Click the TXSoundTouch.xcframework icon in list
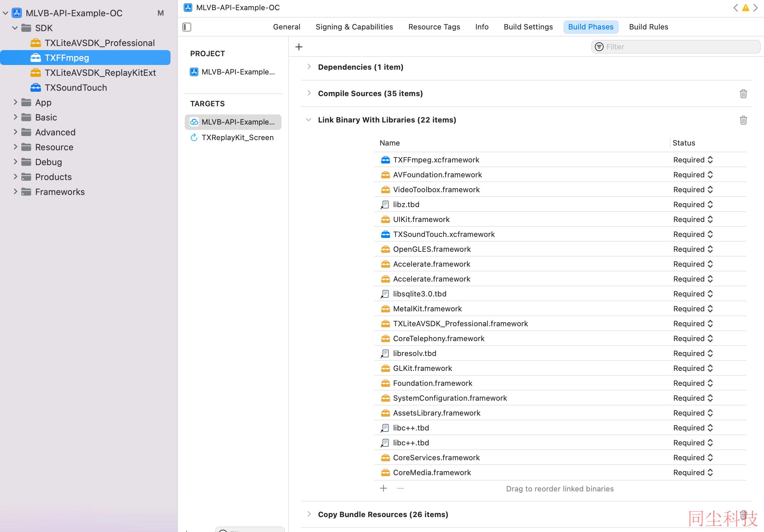This screenshot has width=764, height=532. [385, 234]
